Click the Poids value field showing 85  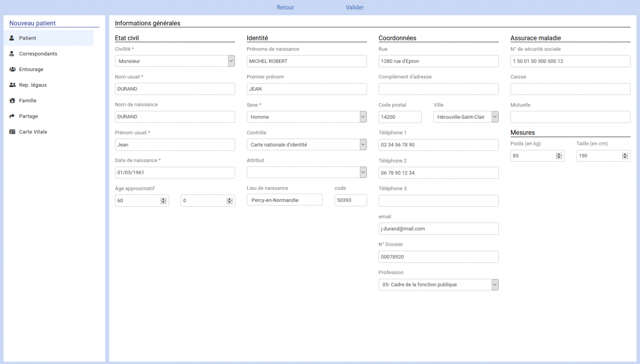coord(537,156)
